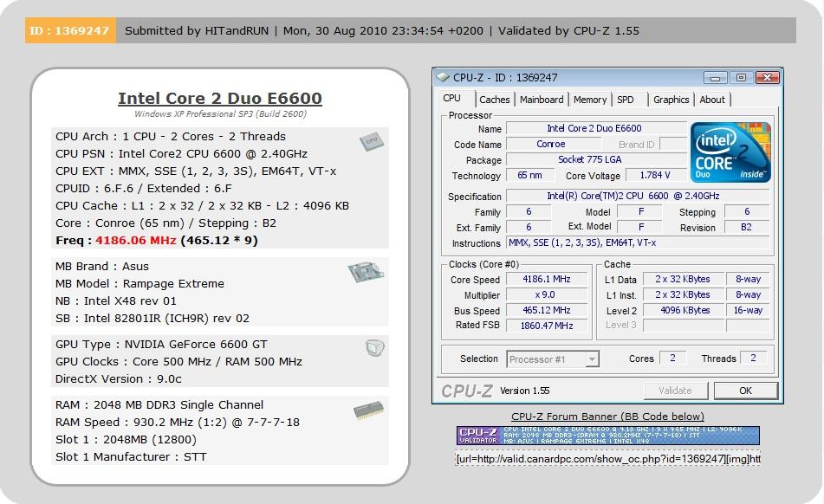
Task: Click the Package value Socket 775 LGA
Action: (596, 159)
